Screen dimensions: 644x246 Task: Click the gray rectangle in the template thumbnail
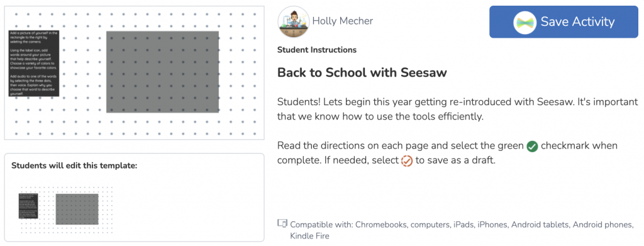point(77,210)
